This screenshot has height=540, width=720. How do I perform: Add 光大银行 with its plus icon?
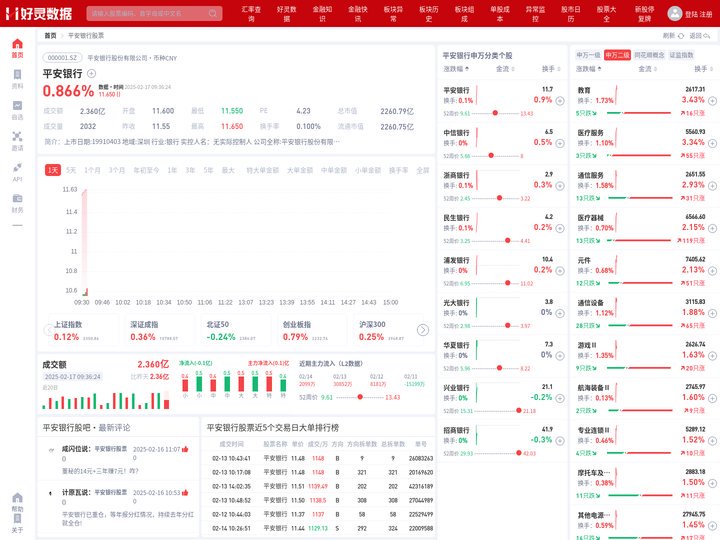[x=560, y=313]
